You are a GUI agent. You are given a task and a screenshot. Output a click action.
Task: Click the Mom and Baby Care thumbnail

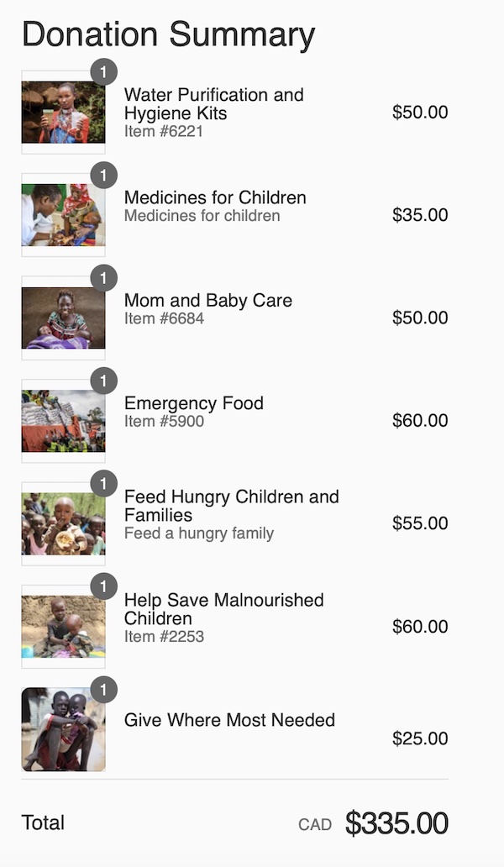[63, 318]
